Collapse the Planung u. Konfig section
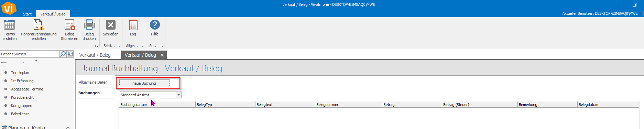The width and height of the screenshot is (644, 129). [68, 127]
